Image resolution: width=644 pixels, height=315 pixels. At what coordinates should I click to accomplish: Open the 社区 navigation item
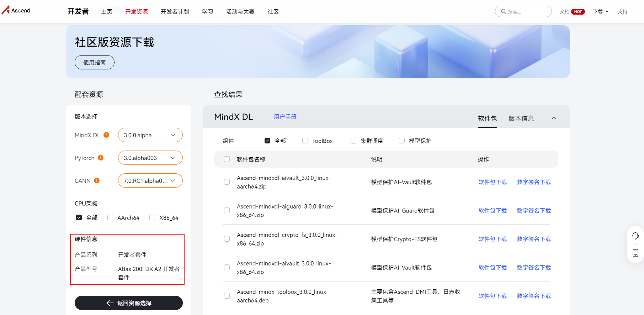pyautogui.click(x=273, y=11)
